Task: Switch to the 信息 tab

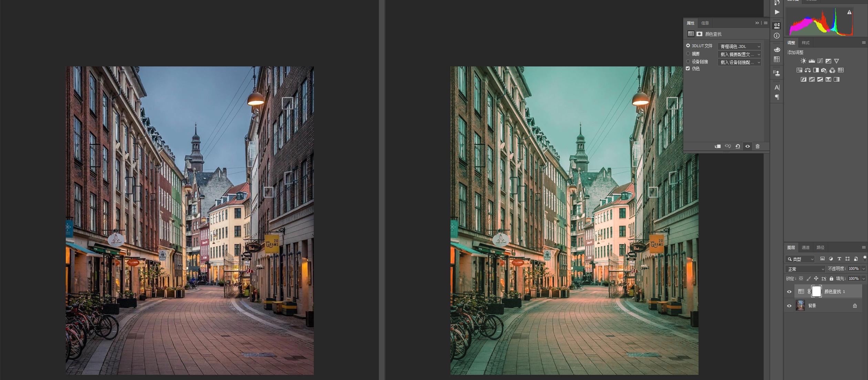Action: (705, 23)
